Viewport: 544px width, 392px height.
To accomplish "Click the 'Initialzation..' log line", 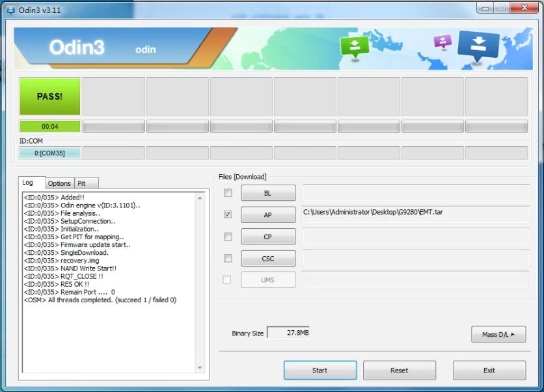I will (61, 229).
